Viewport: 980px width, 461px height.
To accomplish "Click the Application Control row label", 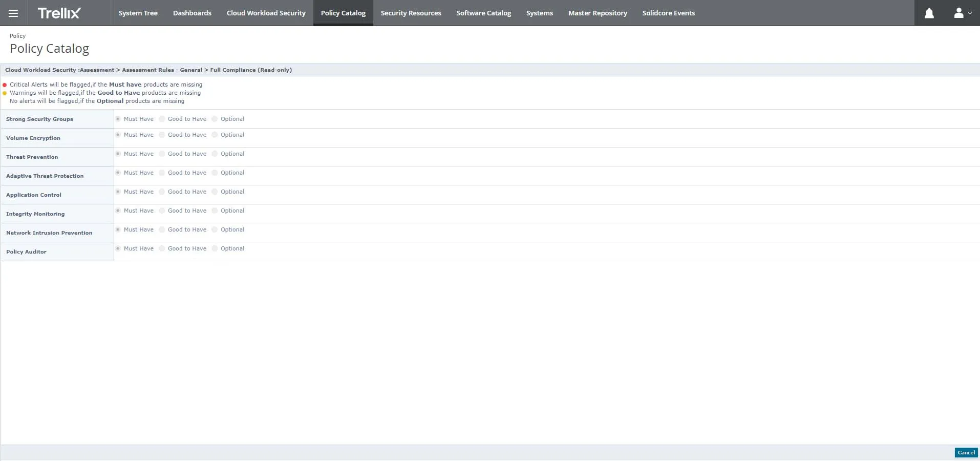I will pos(34,195).
